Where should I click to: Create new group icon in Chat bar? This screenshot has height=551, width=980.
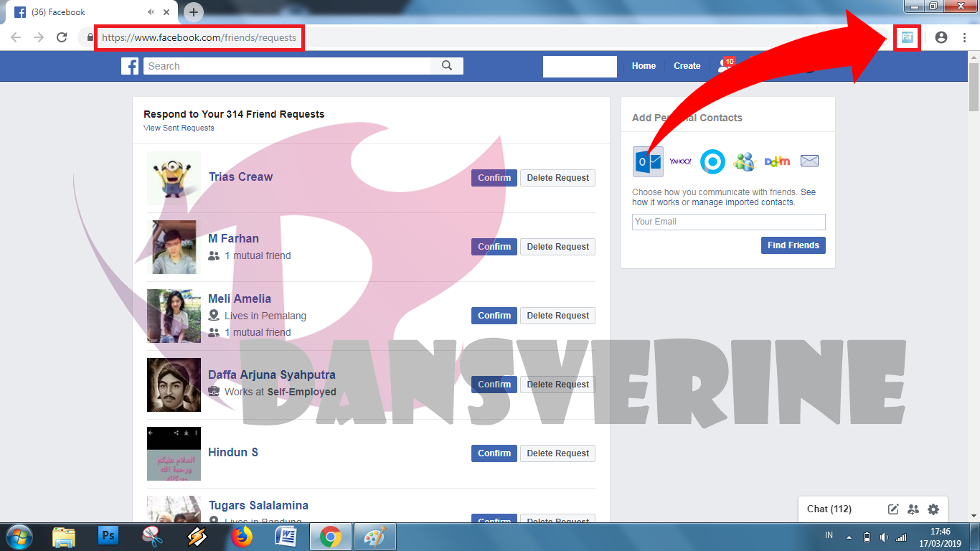pyautogui.click(x=913, y=509)
